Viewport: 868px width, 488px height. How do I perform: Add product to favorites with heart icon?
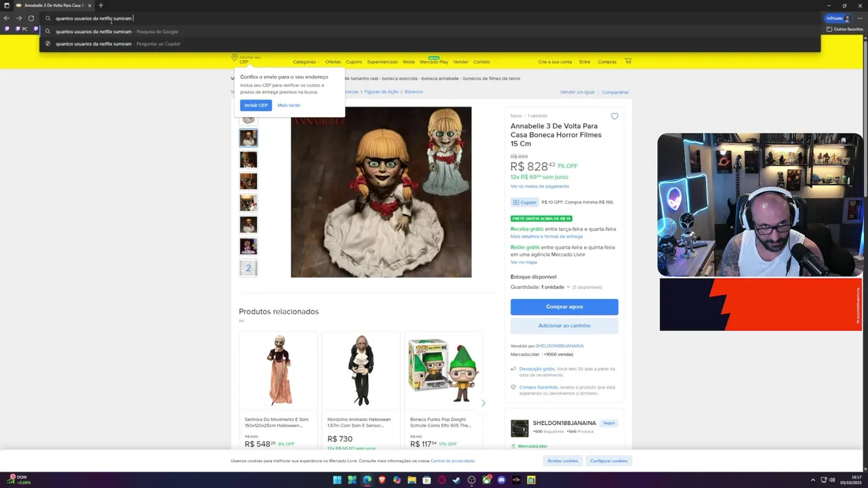click(614, 117)
